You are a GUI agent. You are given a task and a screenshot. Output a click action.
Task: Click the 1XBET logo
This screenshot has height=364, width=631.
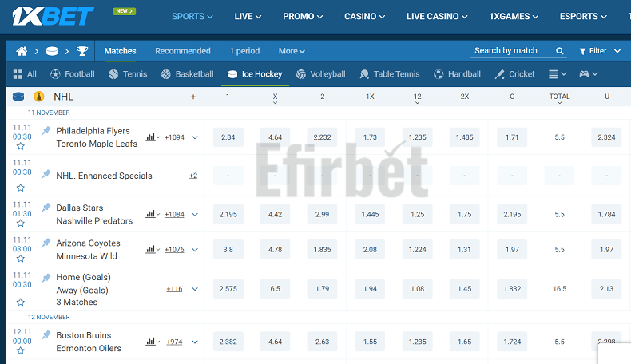tap(53, 17)
